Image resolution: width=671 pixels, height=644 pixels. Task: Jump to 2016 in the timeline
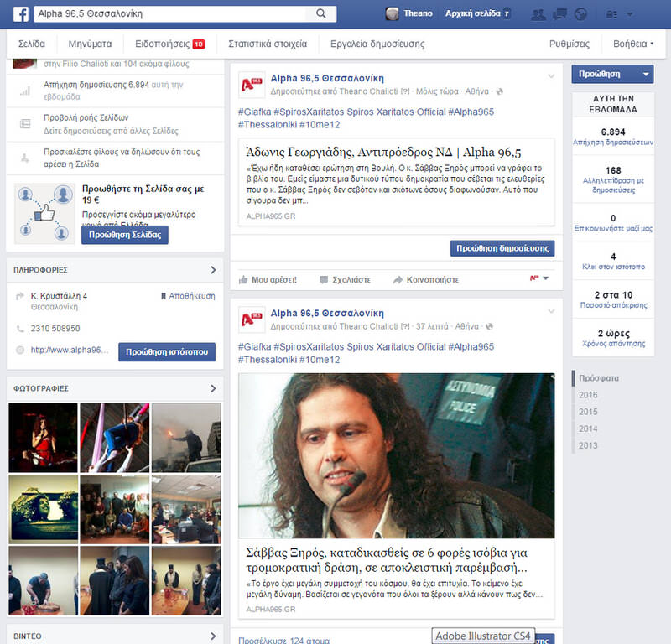(588, 395)
